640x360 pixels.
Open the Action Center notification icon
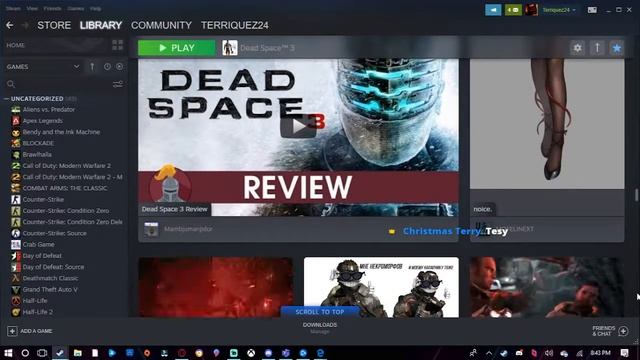point(624,353)
